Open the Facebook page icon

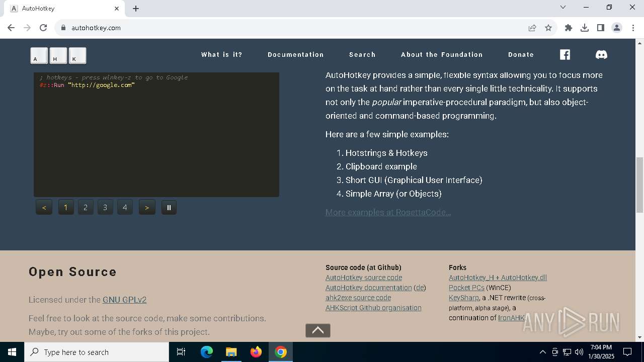565,54
